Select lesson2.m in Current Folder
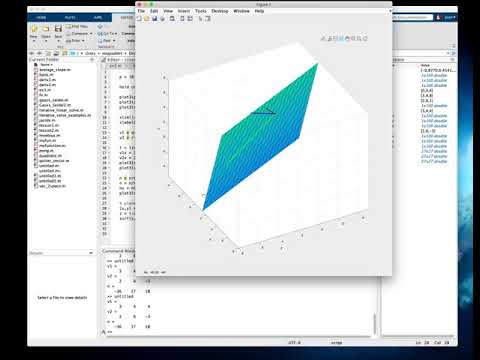 [49, 130]
